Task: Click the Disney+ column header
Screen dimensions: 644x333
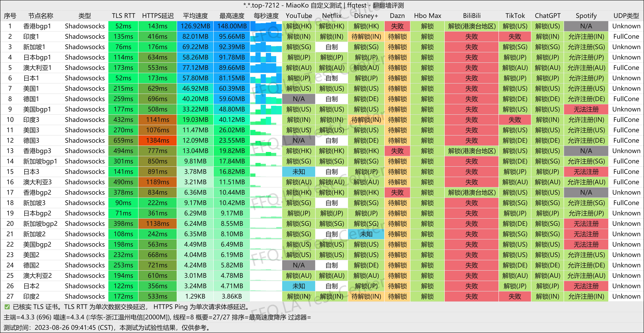Action: [366, 16]
